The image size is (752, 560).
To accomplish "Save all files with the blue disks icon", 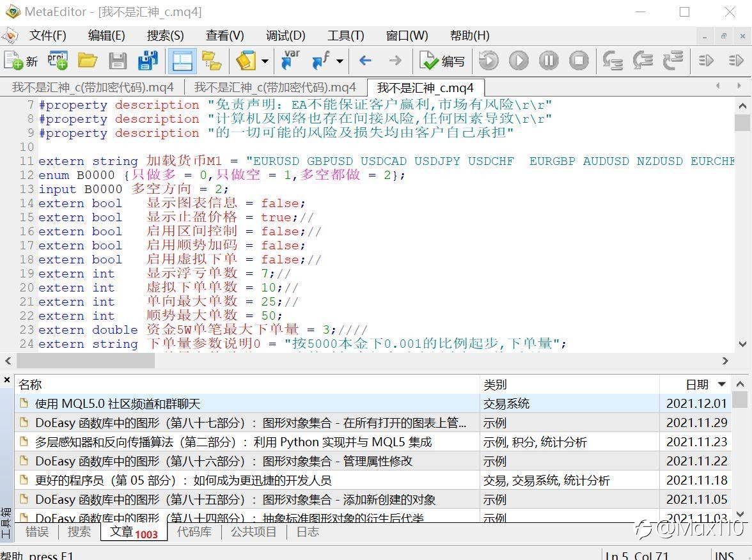I will coord(148,61).
